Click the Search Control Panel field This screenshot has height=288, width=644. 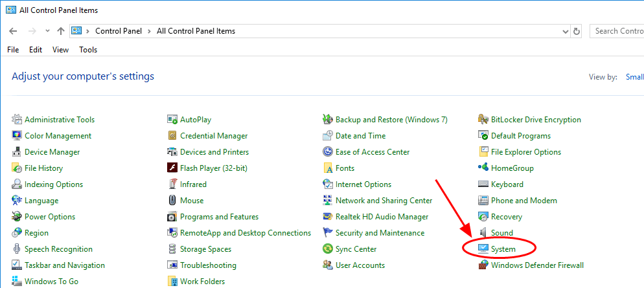[618, 31]
